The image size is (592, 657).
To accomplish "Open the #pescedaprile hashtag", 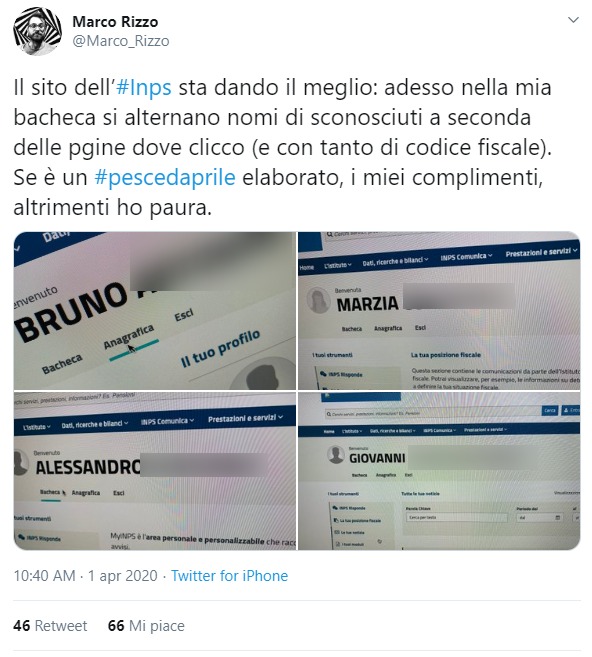I will click(165, 178).
